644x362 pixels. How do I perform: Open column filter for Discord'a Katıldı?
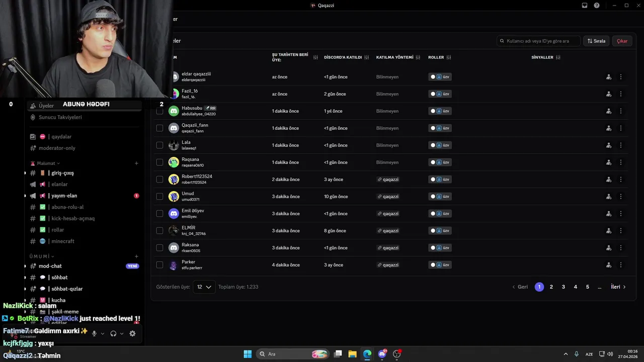click(x=367, y=57)
